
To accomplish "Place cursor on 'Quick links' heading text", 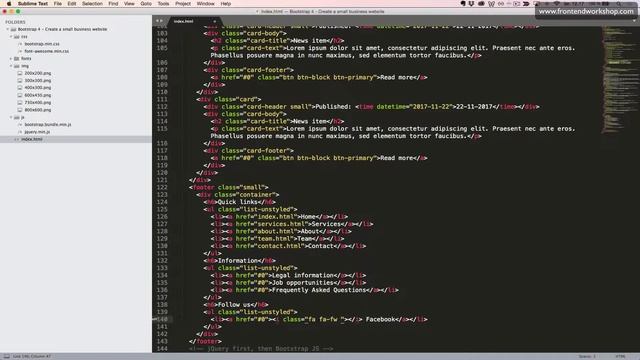I will (x=238, y=202).
